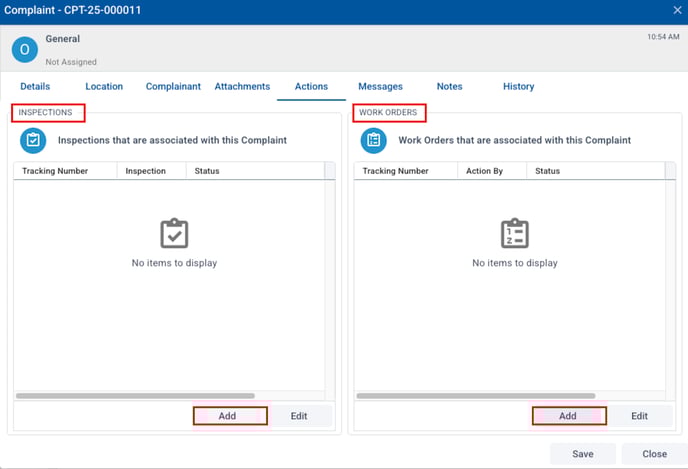Open the Location tab
Image resolution: width=688 pixels, height=469 pixels.
coord(104,87)
